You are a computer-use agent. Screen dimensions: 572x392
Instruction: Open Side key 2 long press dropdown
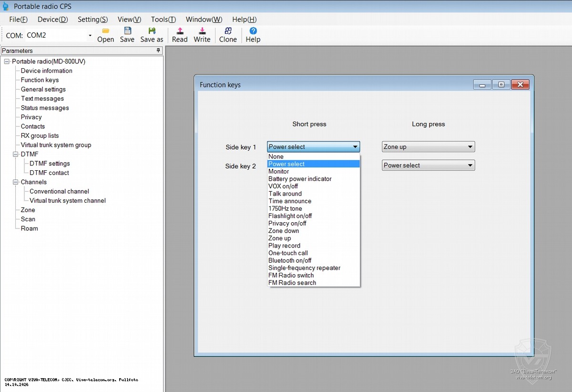point(428,165)
